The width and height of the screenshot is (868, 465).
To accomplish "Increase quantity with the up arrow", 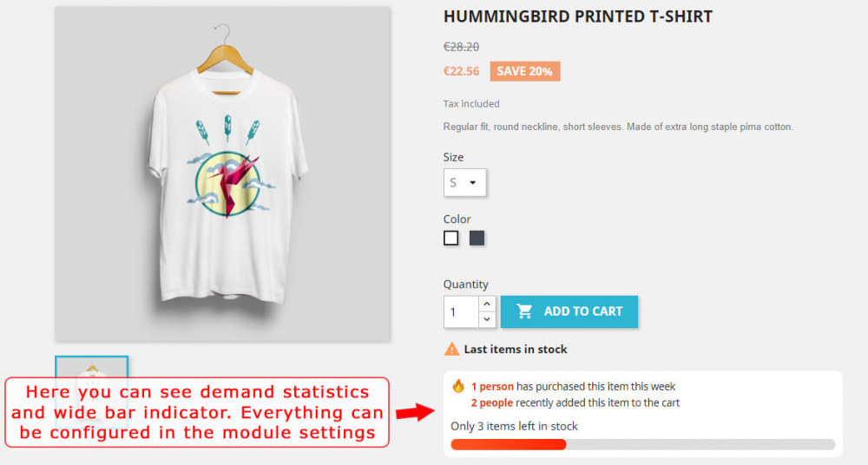I will point(487,304).
